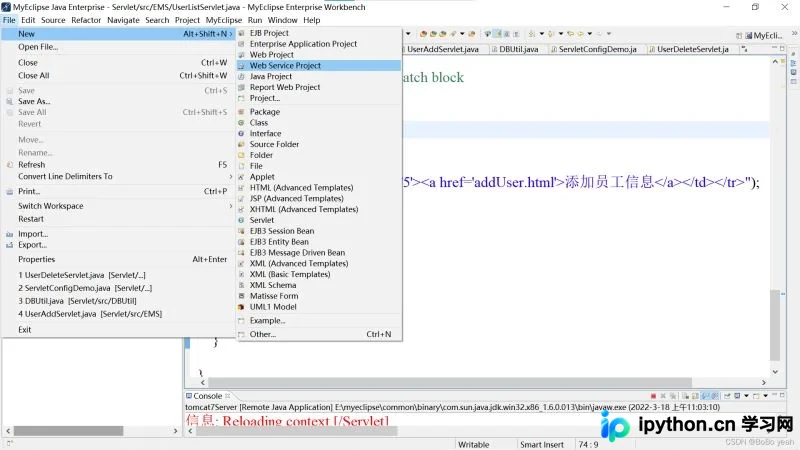Expand Switch Workspace submenu
Screen dimensions: 800x450
coord(231,206)
